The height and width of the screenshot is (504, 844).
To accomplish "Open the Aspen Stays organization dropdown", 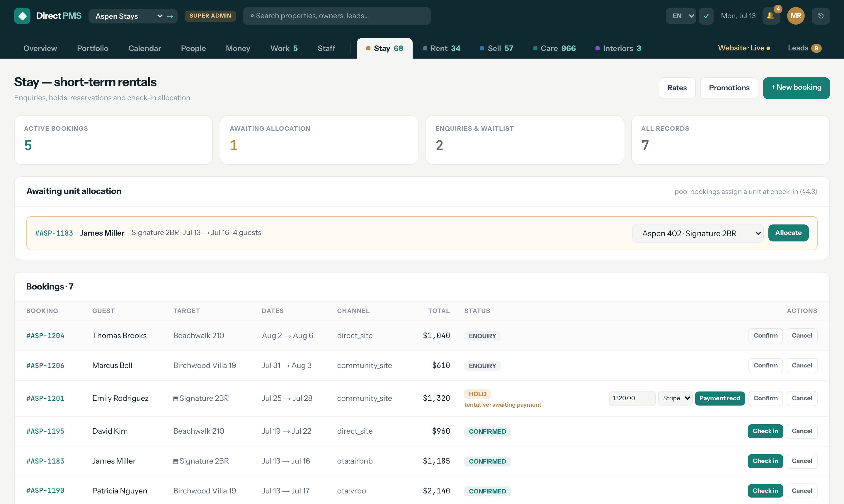I will (129, 16).
